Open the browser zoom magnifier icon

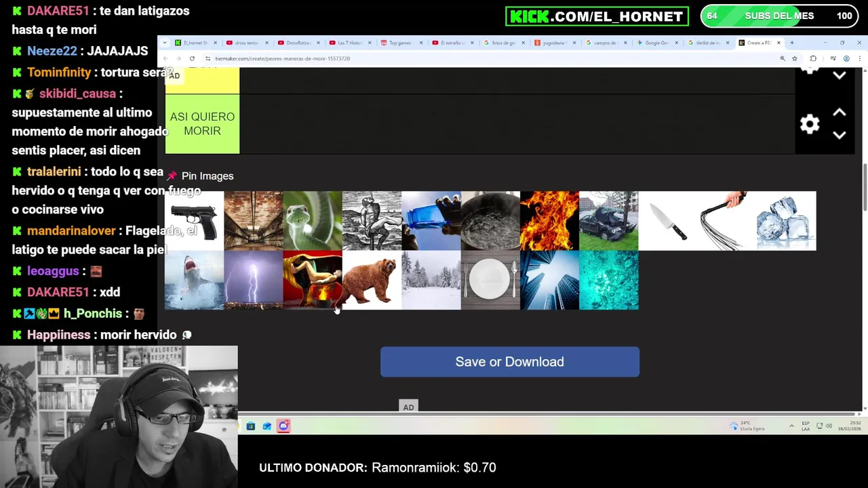coord(783,58)
